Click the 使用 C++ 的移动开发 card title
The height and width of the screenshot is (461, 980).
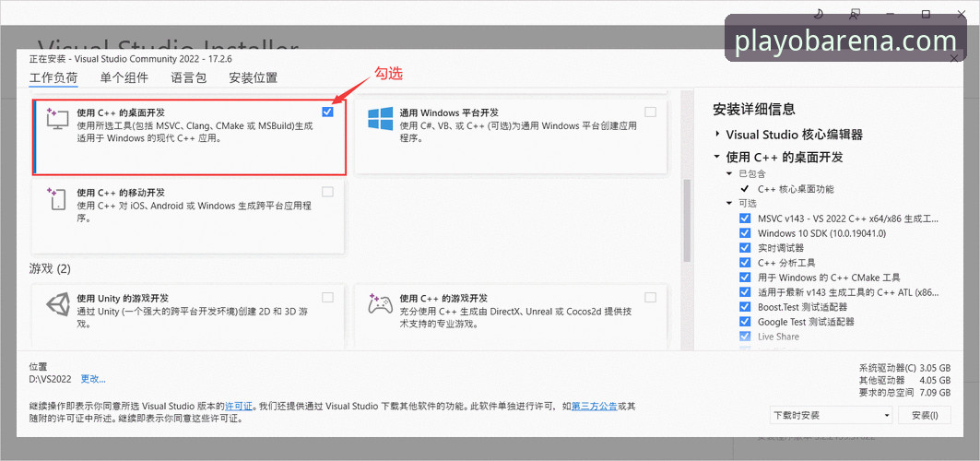(122, 193)
